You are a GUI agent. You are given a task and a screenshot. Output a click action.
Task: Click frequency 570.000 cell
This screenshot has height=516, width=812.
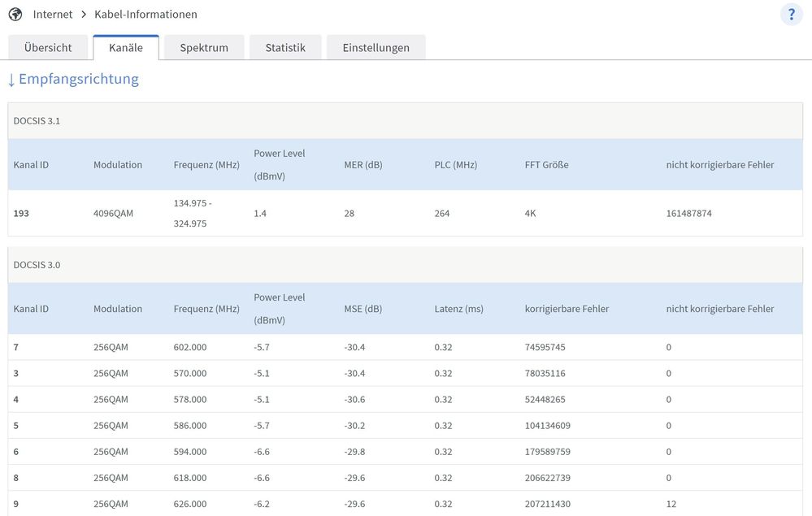pos(190,373)
